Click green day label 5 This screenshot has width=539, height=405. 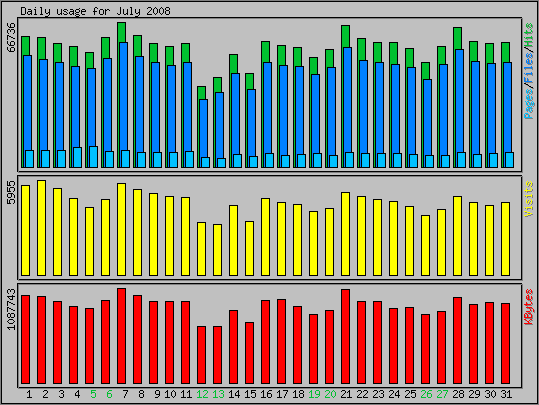tap(93, 394)
